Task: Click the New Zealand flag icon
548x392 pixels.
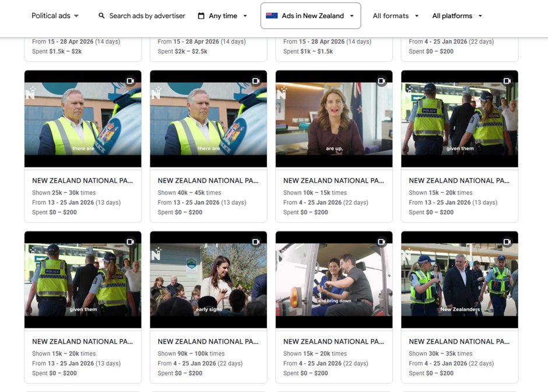Action: point(272,16)
